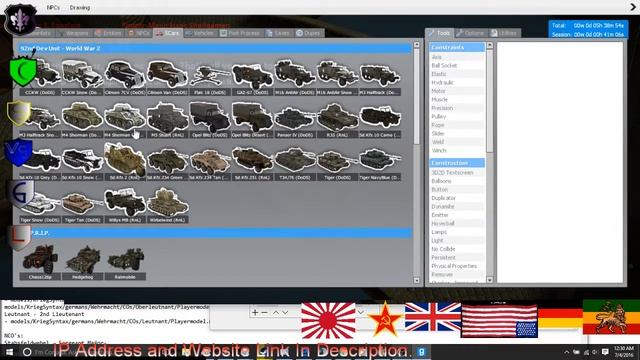The image size is (640, 360).
Task: Open the Vehicles tab
Action: pos(200,33)
